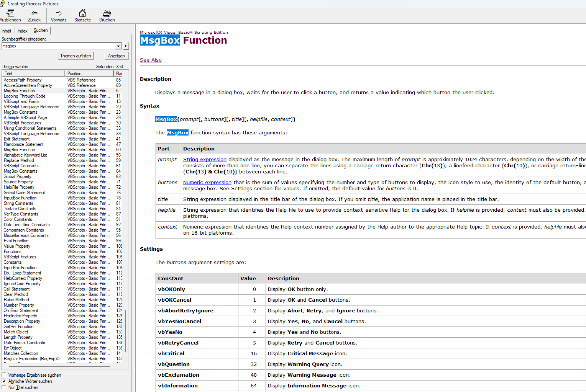Select VBScript and Forms result

coord(21,101)
